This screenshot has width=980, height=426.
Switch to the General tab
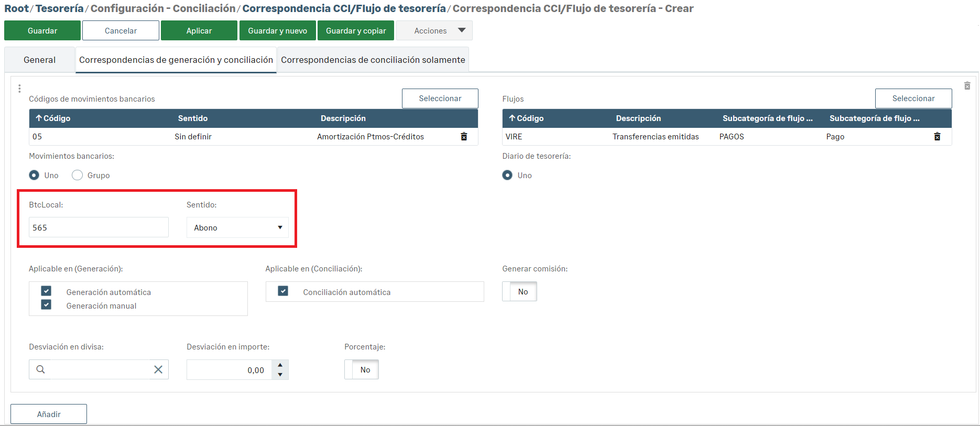point(39,60)
